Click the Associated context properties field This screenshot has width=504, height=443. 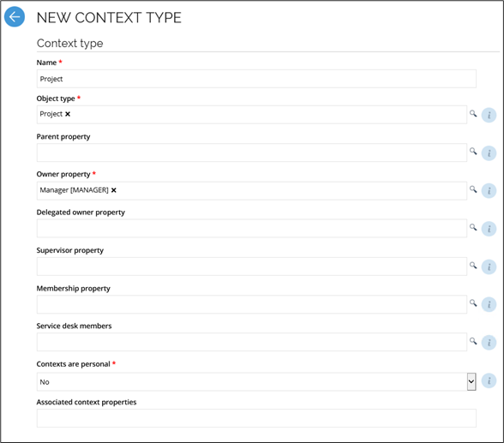(x=256, y=418)
